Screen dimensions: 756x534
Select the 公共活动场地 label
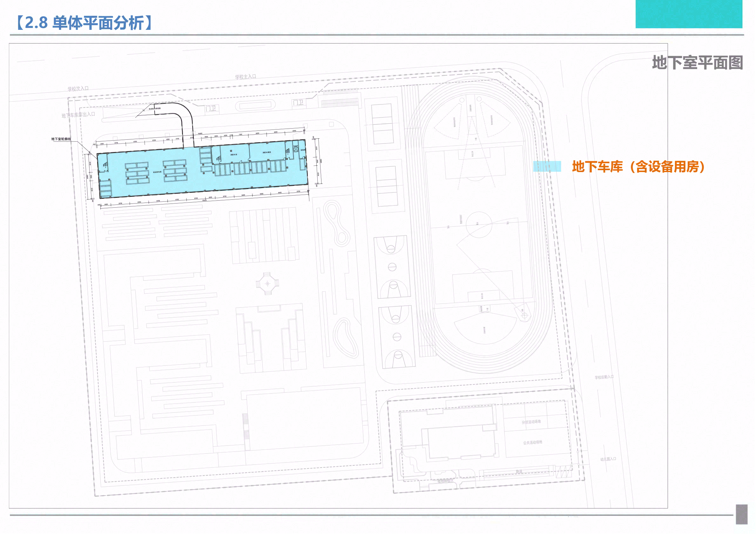(533, 443)
